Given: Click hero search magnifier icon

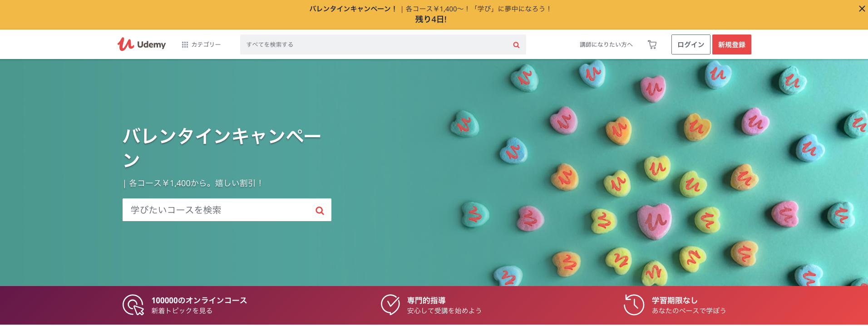Looking at the screenshot, I should [320, 211].
